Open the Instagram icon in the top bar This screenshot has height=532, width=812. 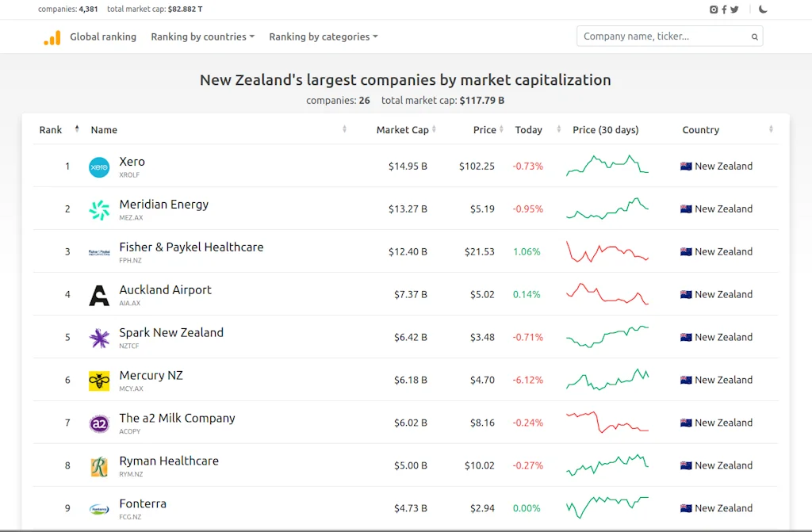coord(713,9)
